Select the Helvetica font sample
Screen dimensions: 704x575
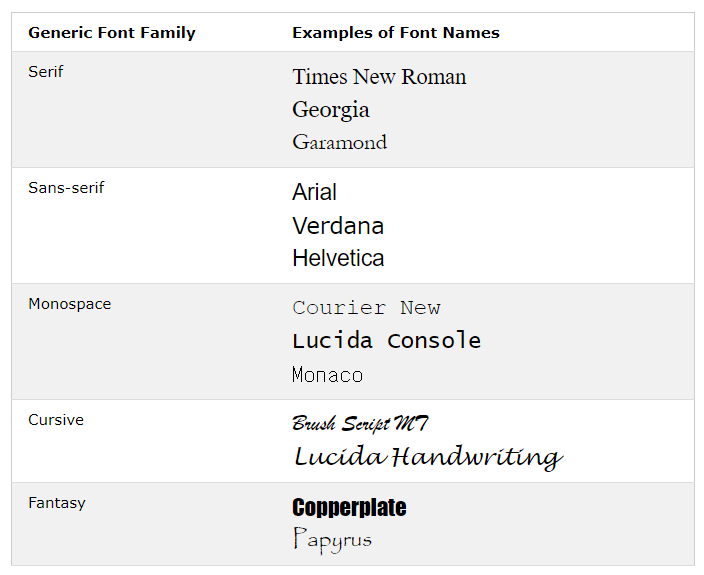pos(338,258)
